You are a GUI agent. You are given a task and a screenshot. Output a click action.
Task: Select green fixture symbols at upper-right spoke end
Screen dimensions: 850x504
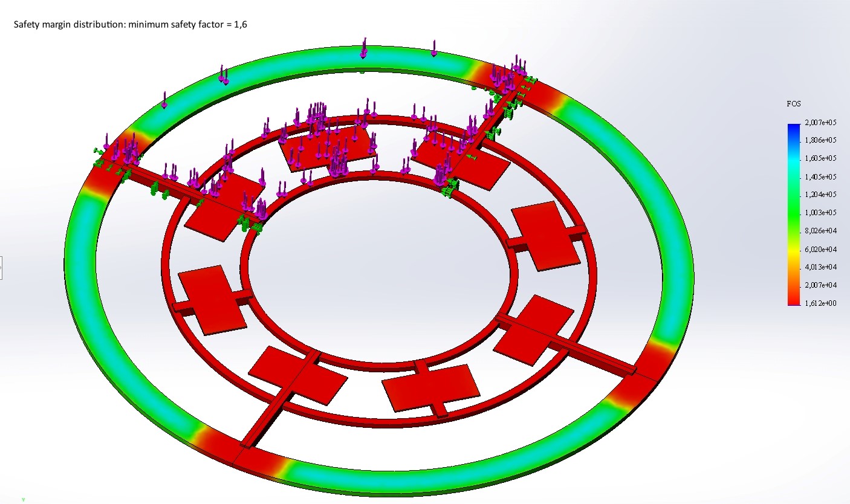530,80
